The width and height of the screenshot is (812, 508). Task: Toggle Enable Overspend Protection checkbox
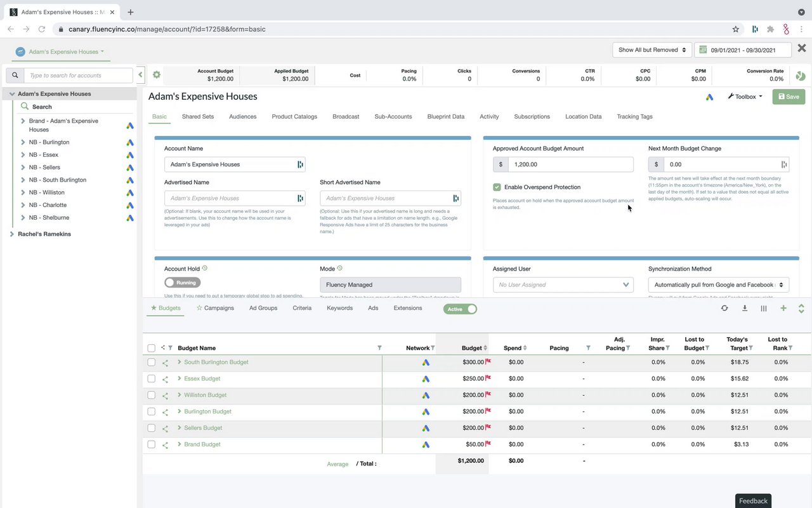pyautogui.click(x=497, y=187)
